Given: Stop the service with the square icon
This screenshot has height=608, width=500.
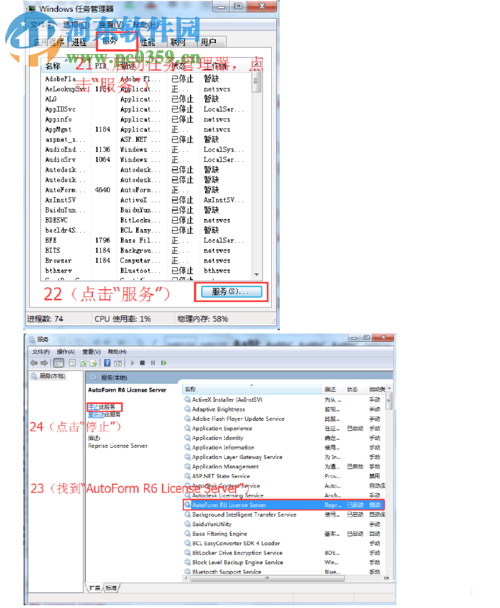Looking at the screenshot, I should 142,363.
